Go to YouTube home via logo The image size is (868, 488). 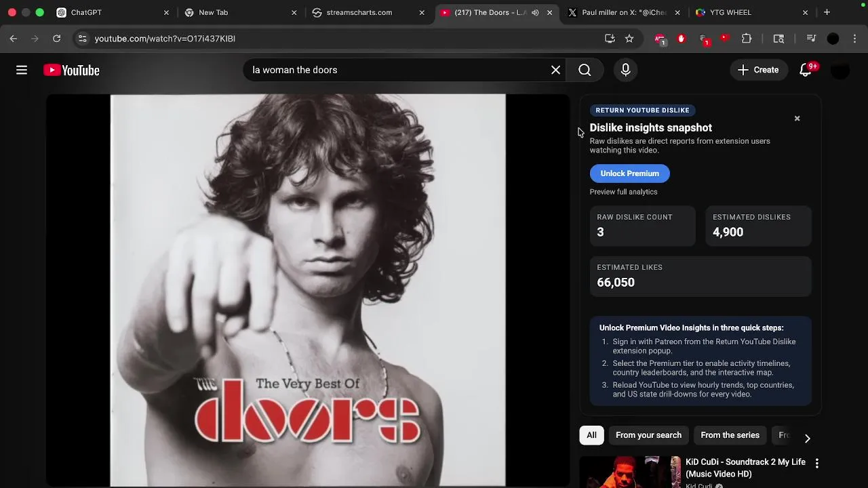[71, 70]
